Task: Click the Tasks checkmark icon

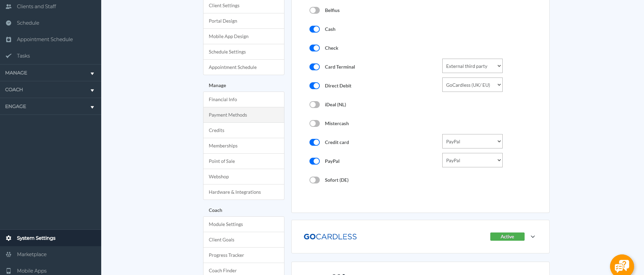Action: (9, 56)
